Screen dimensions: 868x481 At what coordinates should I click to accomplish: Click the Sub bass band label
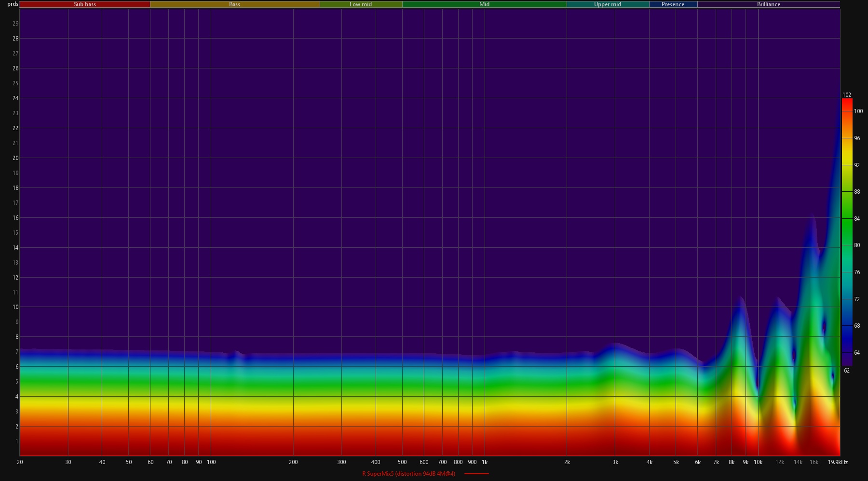85,4
